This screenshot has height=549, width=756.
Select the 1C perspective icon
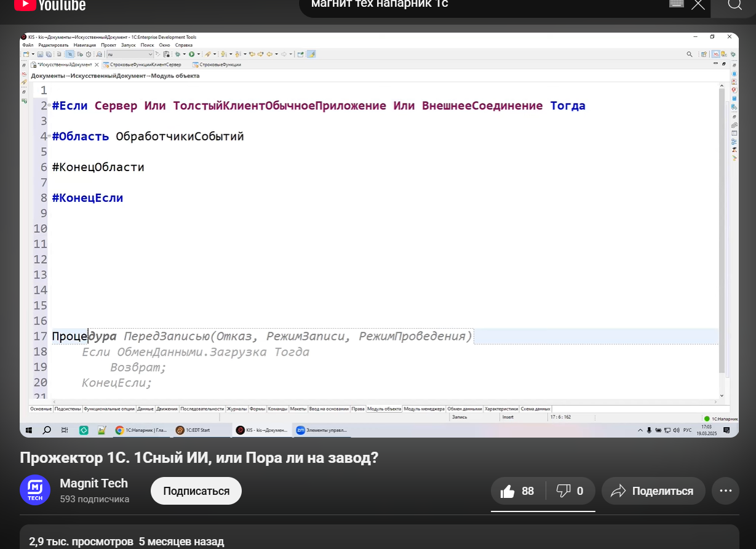coord(716,54)
